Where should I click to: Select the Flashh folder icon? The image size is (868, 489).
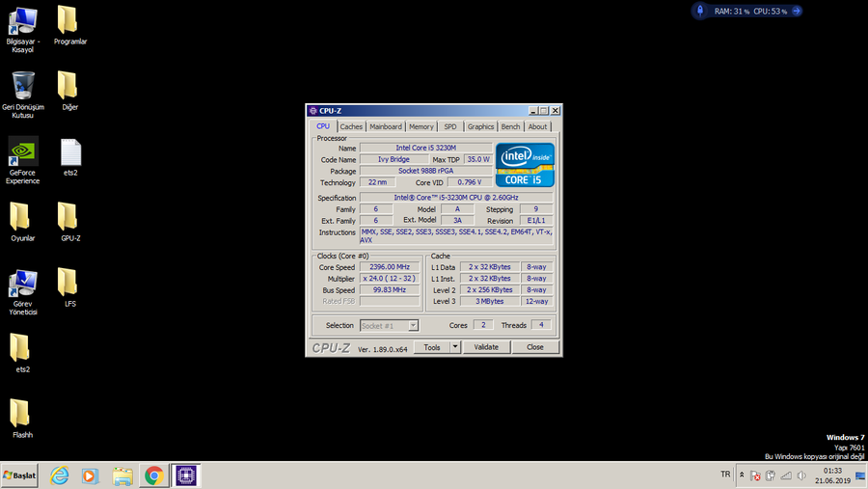click(x=20, y=413)
